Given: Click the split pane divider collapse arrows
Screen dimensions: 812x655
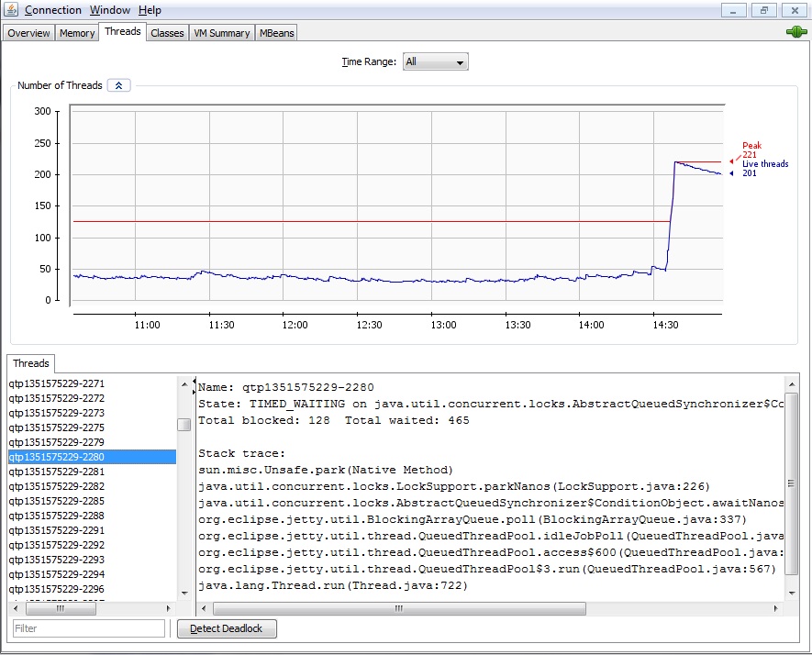Looking at the screenshot, I should click(194, 382).
